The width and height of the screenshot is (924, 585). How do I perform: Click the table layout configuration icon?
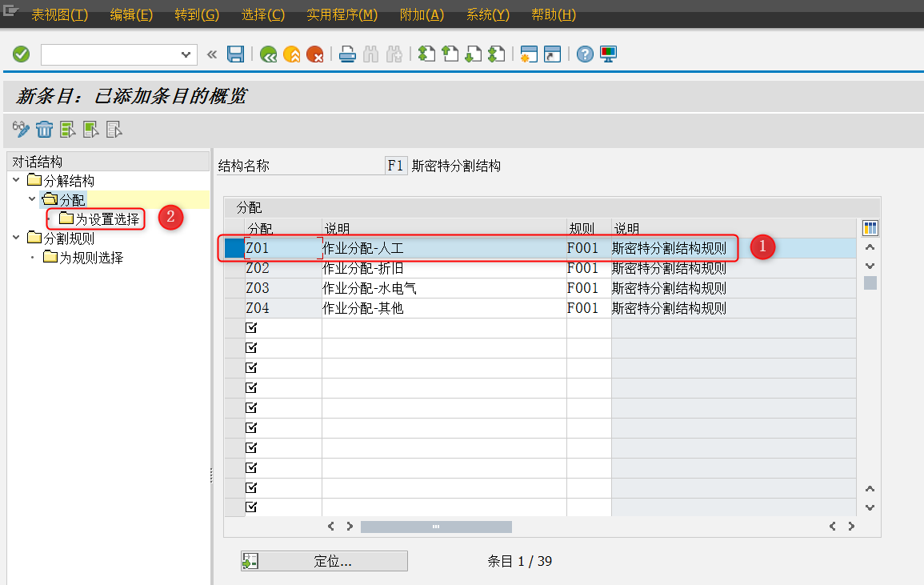tap(870, 227)
